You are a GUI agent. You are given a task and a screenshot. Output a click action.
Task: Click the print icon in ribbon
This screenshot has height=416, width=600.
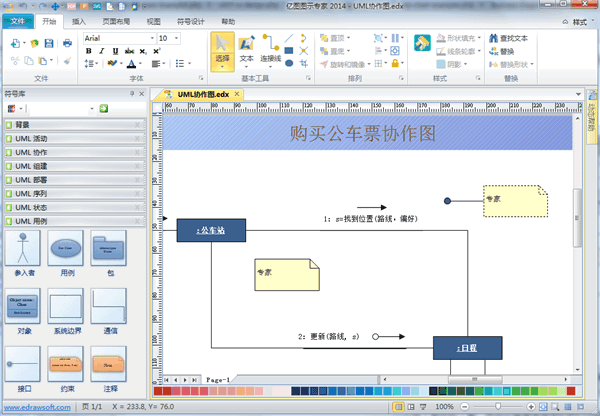[x=67, y=43]
